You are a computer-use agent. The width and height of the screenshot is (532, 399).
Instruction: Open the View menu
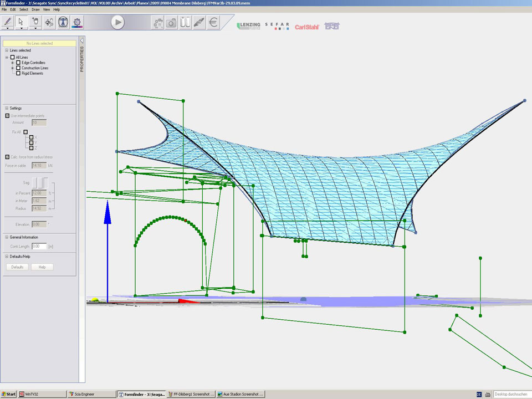pyautogui.click(x=46, y=9)
